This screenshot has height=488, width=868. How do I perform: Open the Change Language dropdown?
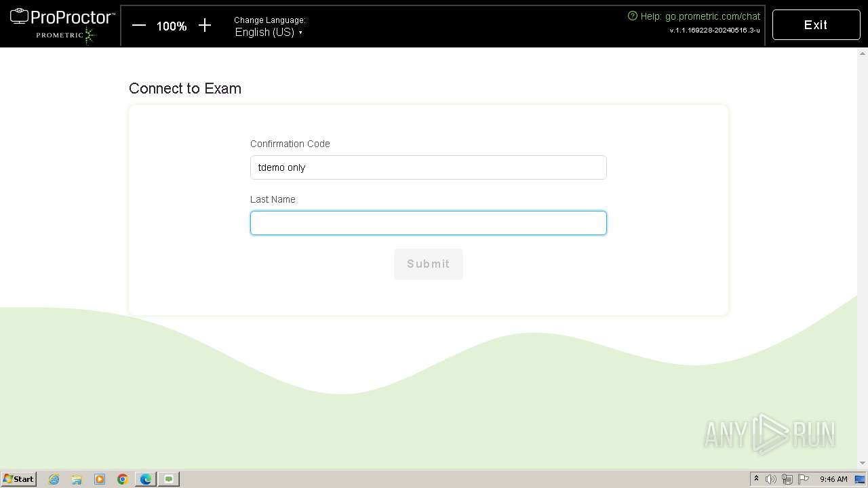click(x=269, y=33)
